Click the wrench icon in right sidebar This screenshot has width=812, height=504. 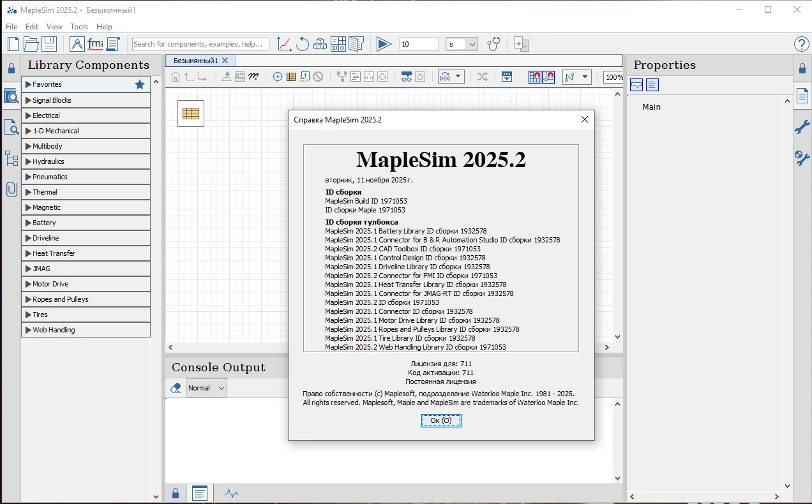(x=802, y=128)
